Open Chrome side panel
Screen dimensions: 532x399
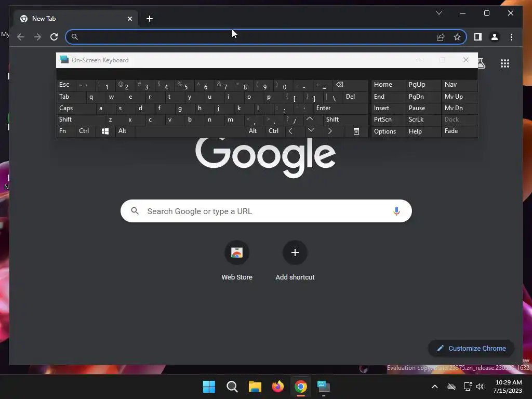pyautogui.click(x=478, y=37)
